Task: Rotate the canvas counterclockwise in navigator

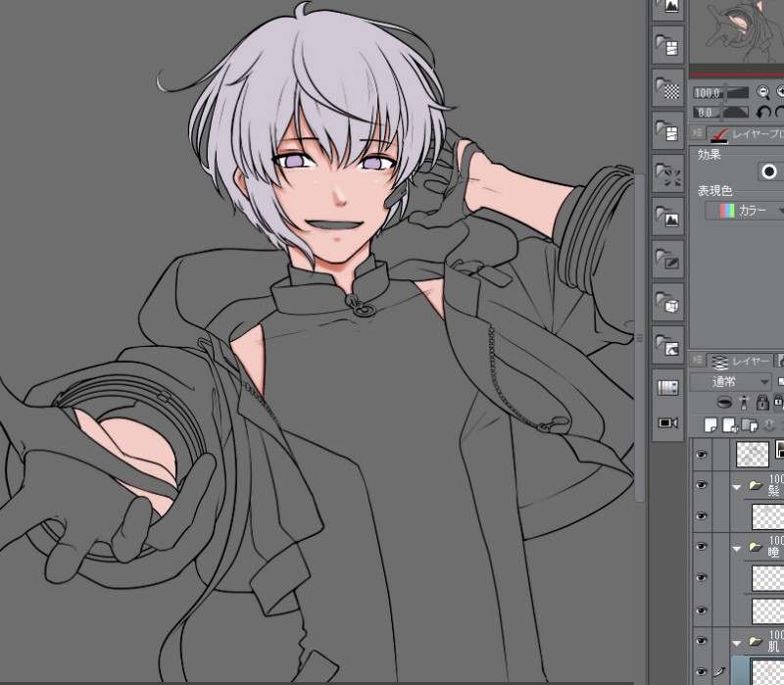Action: pyautogui.click(x=762, y=112)
